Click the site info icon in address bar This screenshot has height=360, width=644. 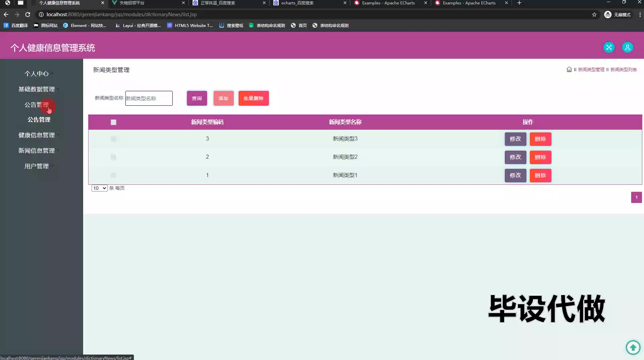(41, 14)
